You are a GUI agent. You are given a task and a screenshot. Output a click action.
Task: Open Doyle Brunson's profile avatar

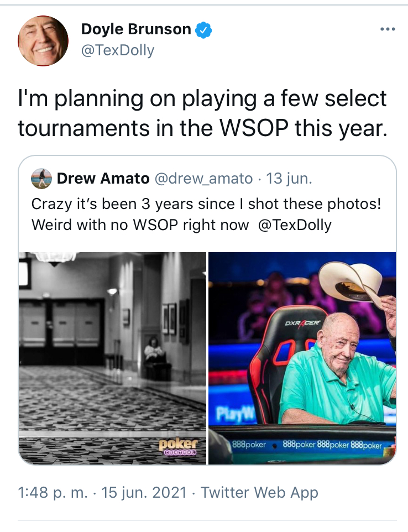pos(43,41)
